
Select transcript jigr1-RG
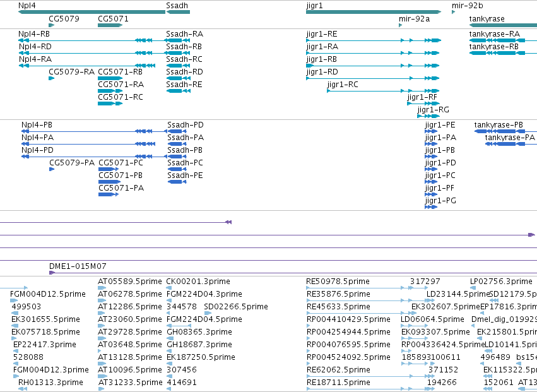[x=428, y=117]
